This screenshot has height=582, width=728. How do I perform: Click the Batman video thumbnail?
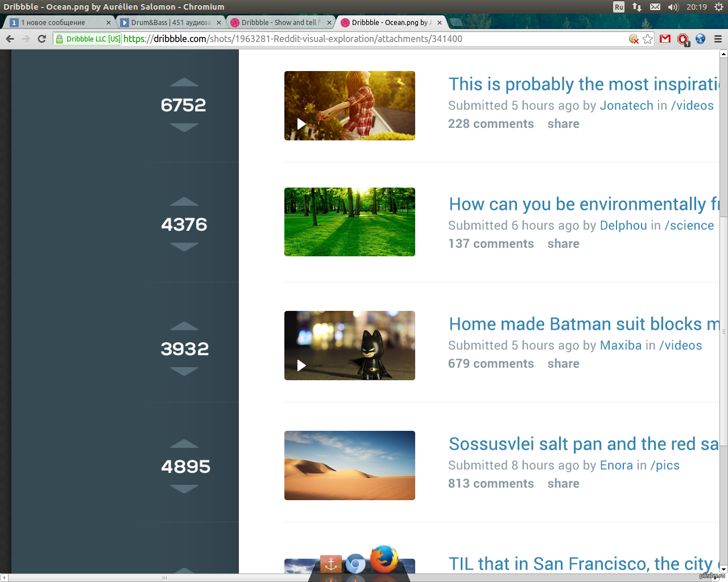coord(350,346)
